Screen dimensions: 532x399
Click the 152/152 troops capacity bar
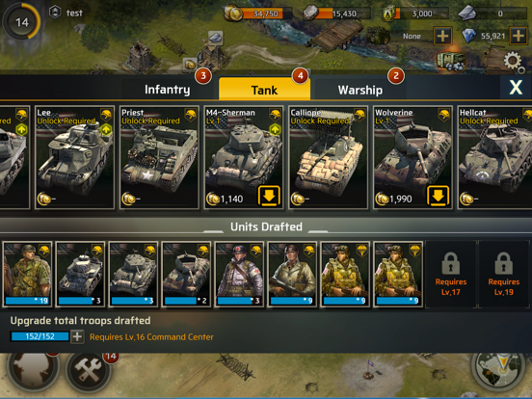[40, 336]
